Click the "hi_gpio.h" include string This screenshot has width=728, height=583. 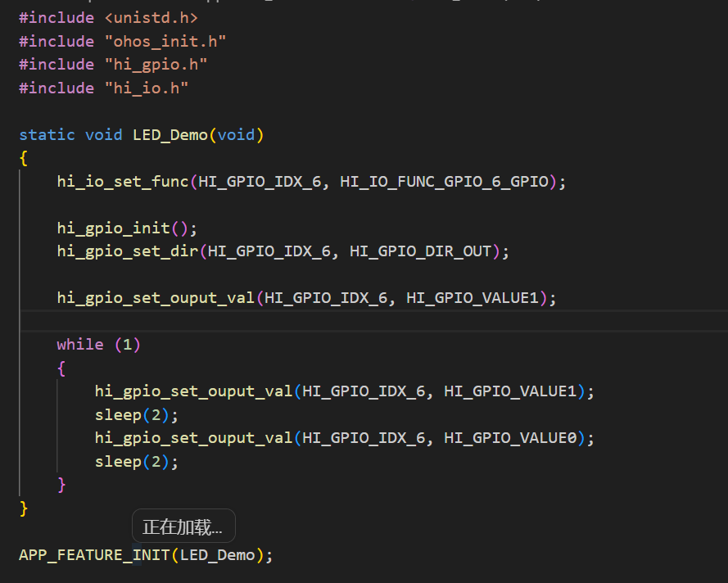pos(156,65)
